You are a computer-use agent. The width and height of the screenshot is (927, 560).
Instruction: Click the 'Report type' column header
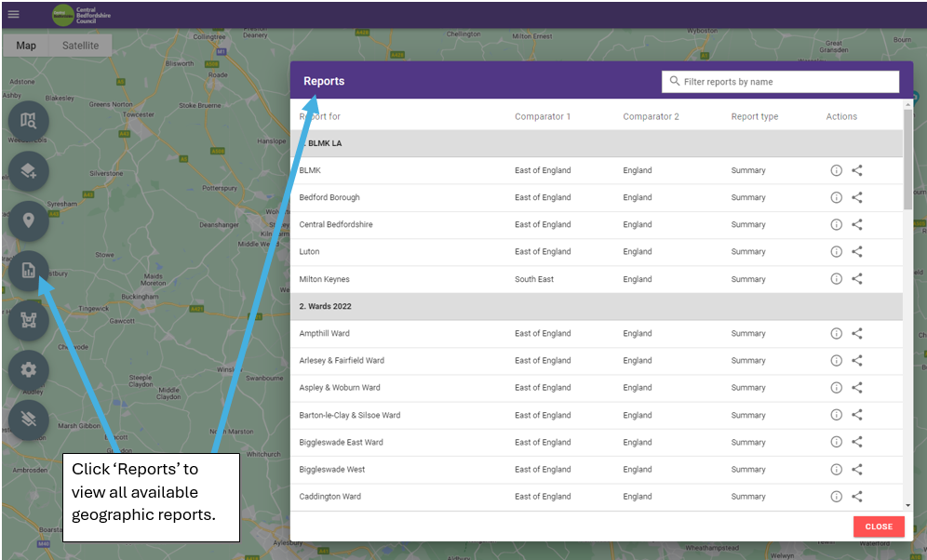pos(755,116)
